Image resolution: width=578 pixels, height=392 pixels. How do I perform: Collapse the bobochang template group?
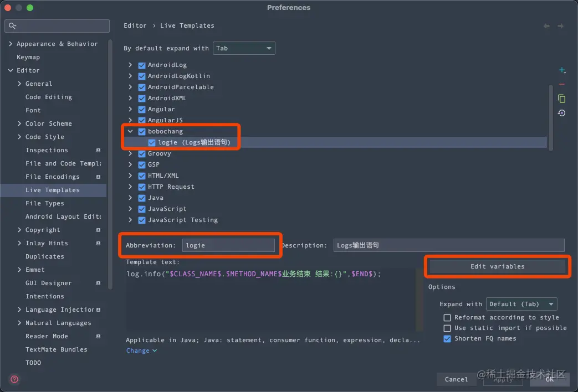[x=130, y=131]
